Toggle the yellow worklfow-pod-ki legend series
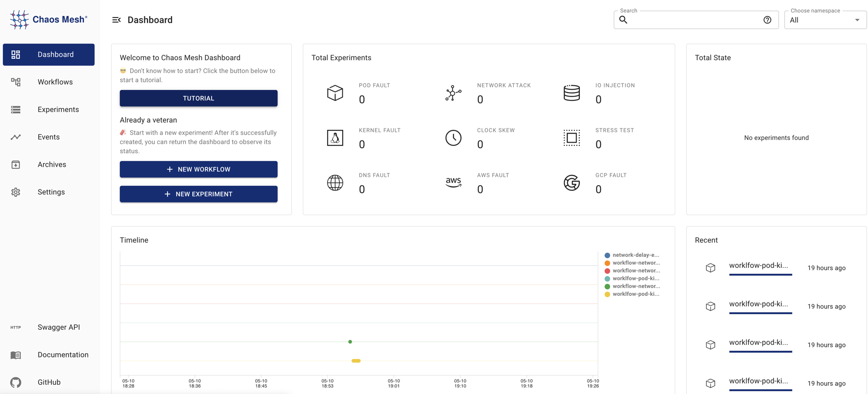This screenshot has width=868, height=394. click(x=633, y=294)
